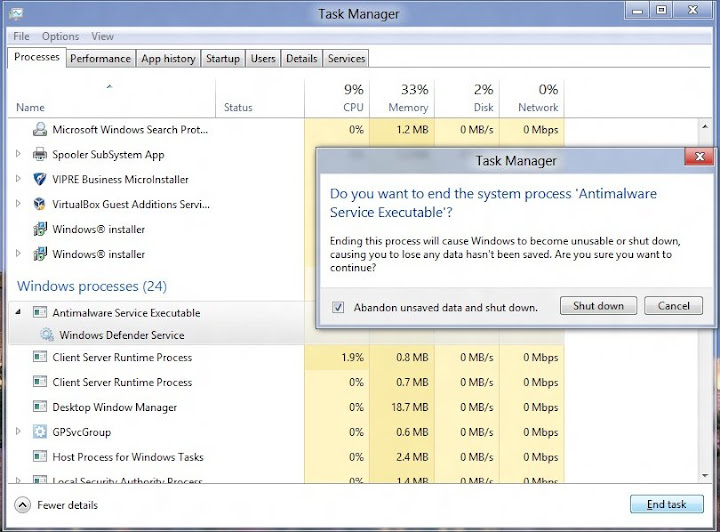Expand the Spooler SubSystem App process
This screenshot has width=720, height=532.
click(x=18, y=153)
